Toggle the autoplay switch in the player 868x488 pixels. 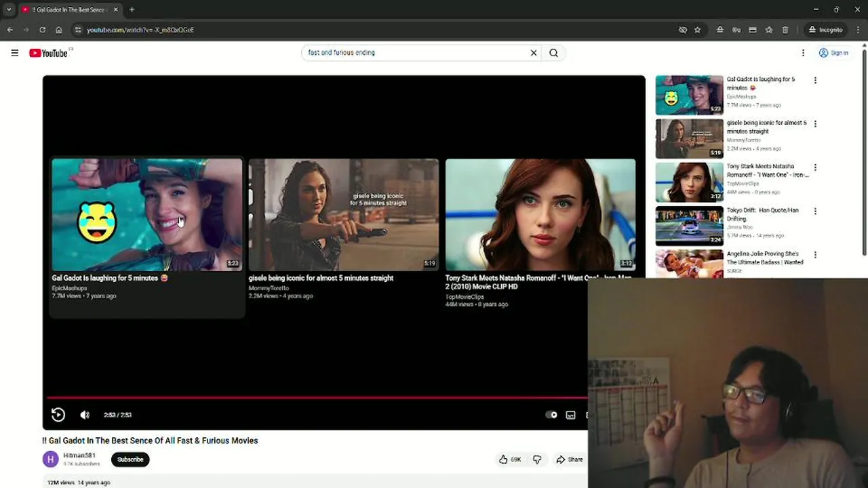point(551,415)
